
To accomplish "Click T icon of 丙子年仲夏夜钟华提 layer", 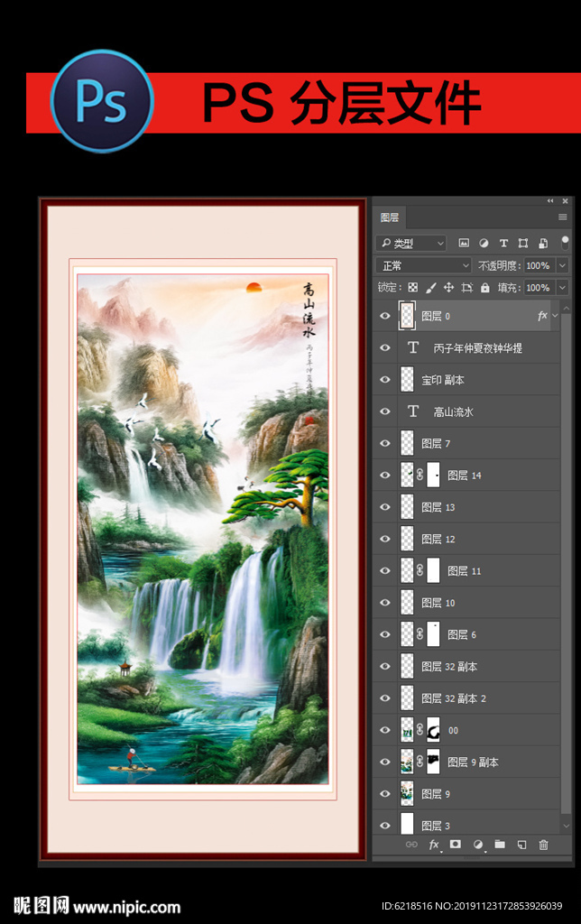I will click(x=413, y=347).
